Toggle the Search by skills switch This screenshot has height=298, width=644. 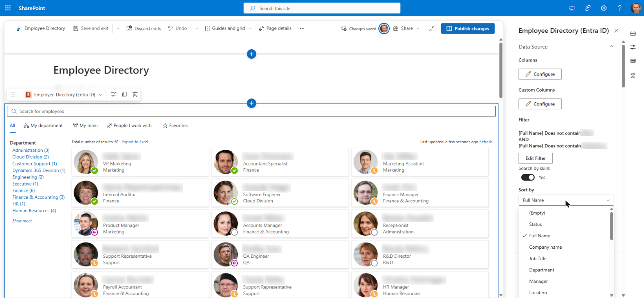[x=528, y=177]
